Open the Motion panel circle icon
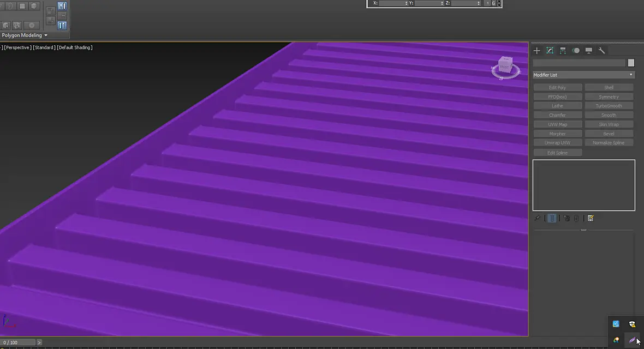This screenshot has height=349, width=644. [x=576, y=51]
